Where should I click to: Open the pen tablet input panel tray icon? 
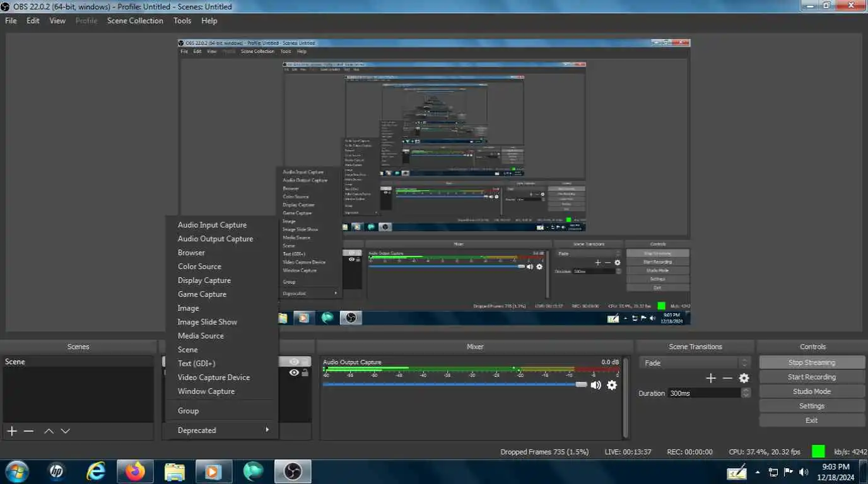tap(737, 472)
